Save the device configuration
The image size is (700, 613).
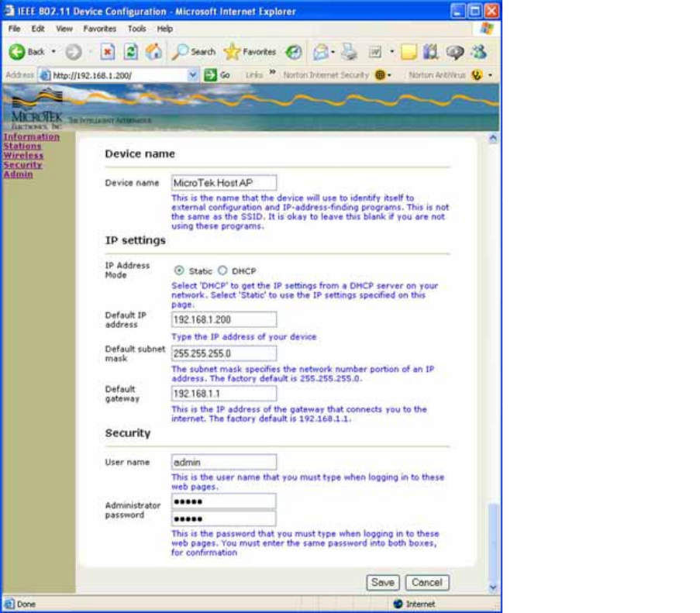pos(383,582)
